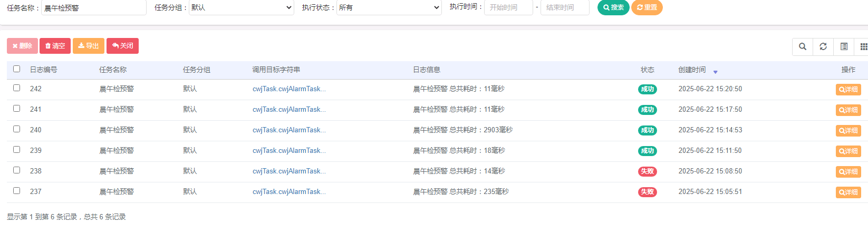Click the 开始时间 date field

coord(508,7)
